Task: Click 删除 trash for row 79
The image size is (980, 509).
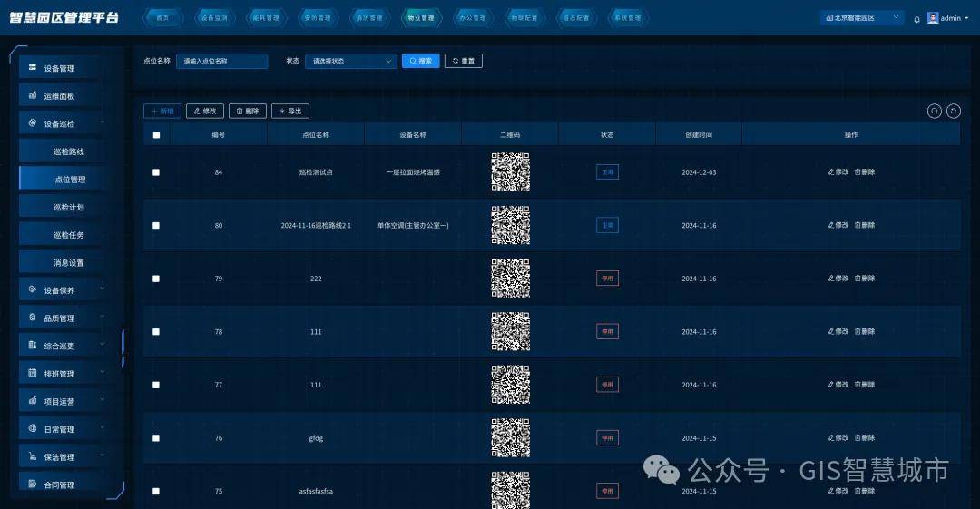Action: (x=857, y=279)
